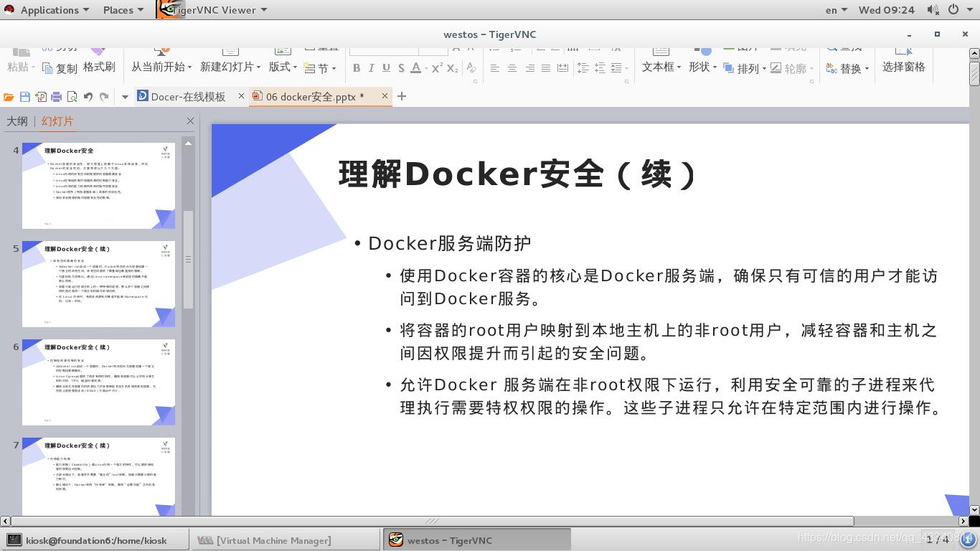Screen dimensions: 980x551
Task: Click the export to PDF icon
Action: point(41,97)
